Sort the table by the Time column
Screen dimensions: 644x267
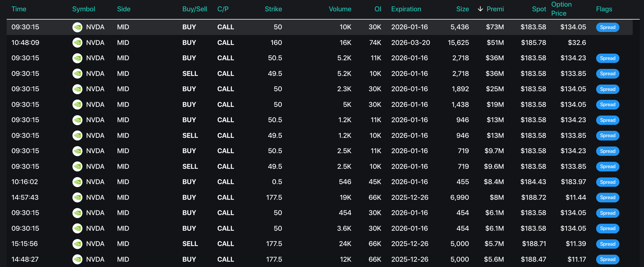coord(19,9)
